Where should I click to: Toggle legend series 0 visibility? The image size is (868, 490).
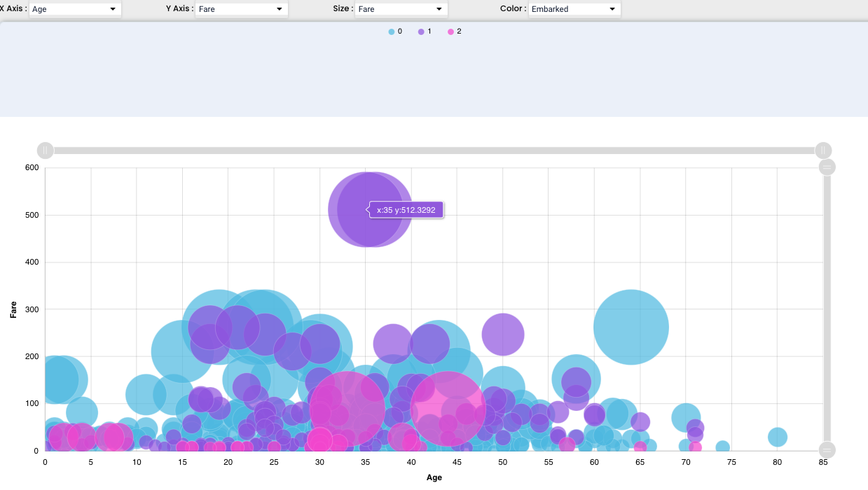click(396, 31)
